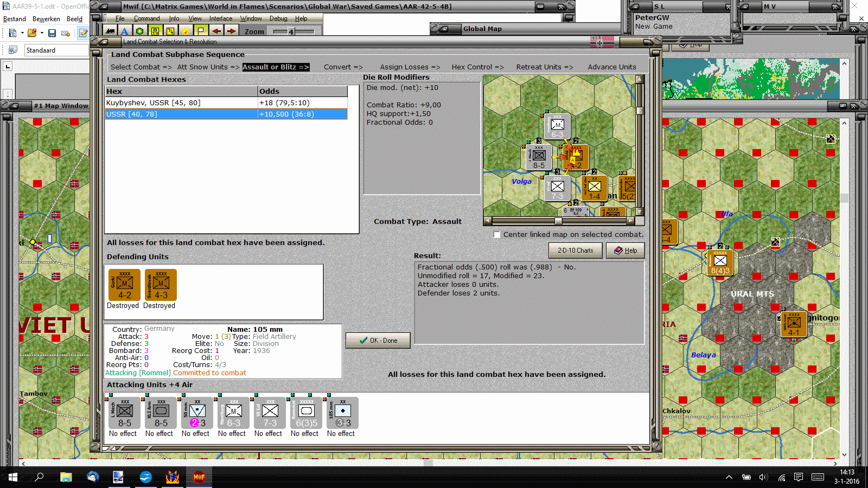Select the 50 mm attacking unit counter
868x488 pixels.
(x=197, y=413)
